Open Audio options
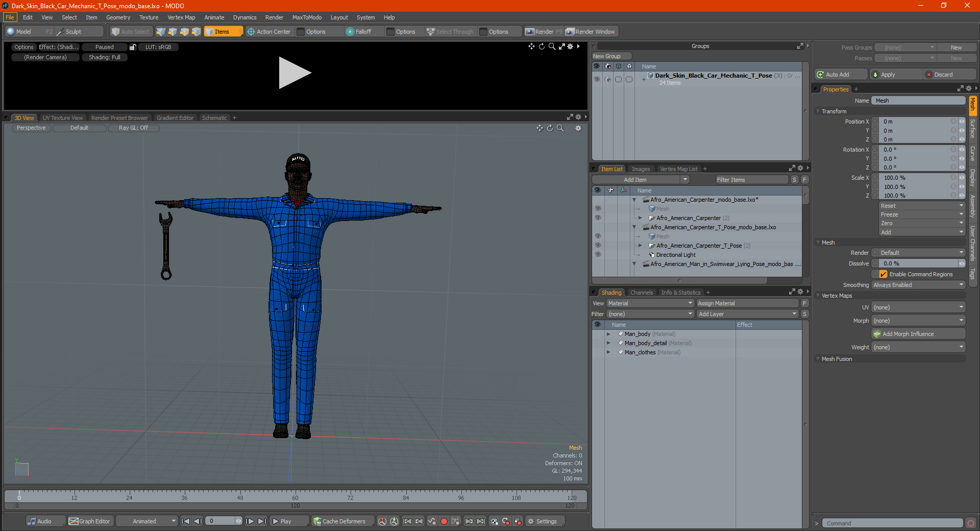The height and width of the screenshot is (531, 980). (45, 521)
